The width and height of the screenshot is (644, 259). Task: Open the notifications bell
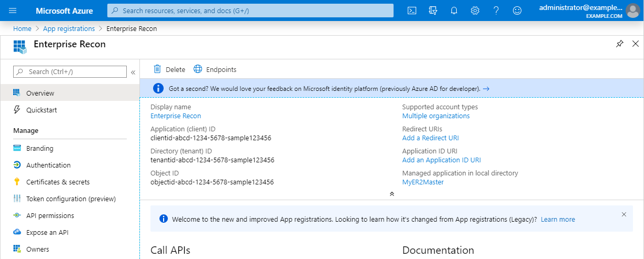pyautogui.click(x=454, y=11)
